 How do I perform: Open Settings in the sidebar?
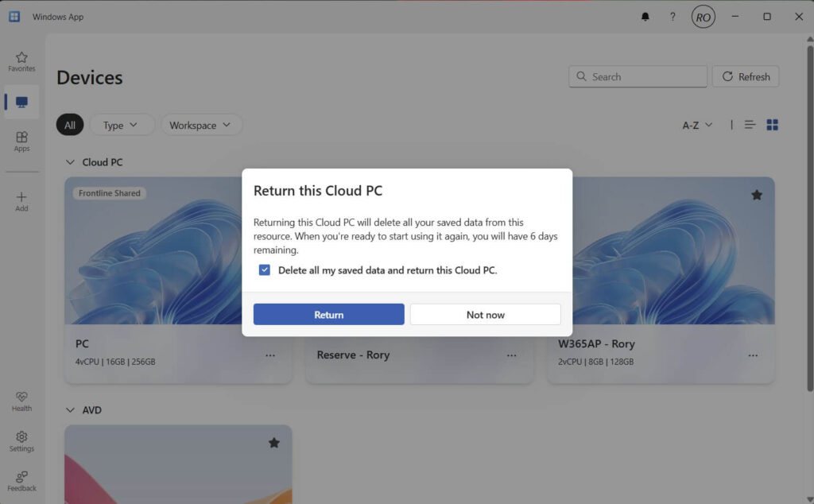(21, 442)
